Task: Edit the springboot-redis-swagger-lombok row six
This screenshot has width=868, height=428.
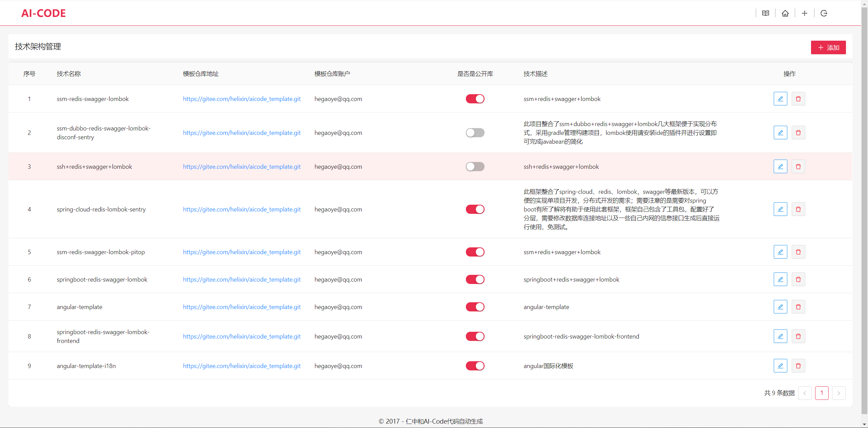Action: coord(780,279)
